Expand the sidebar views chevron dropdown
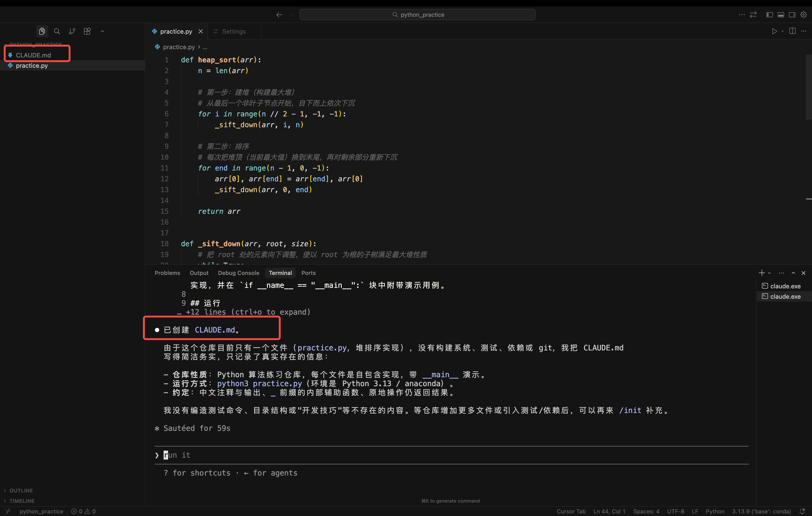The image size is (812, 516). (x=102, y=31)
